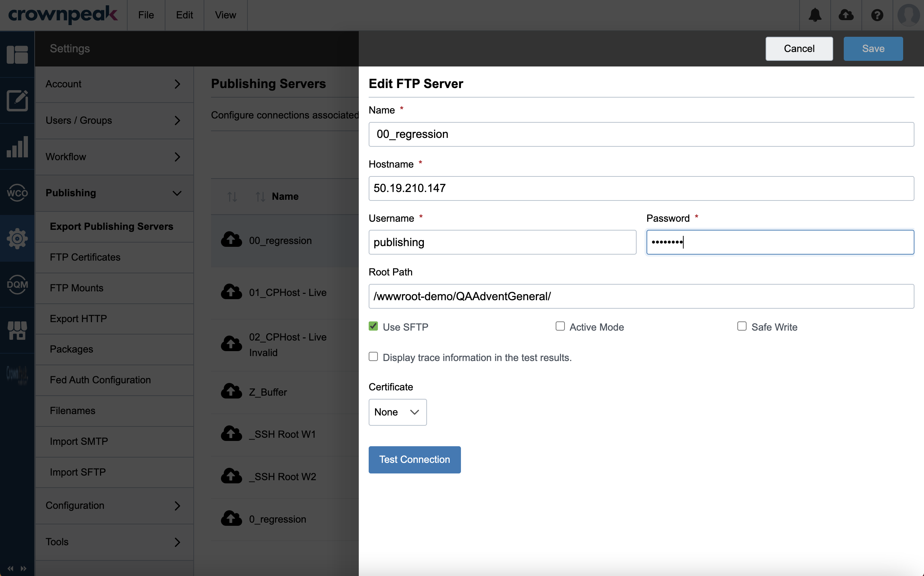Image resolution: width=924 pixels, height=576 pixels.
Task: Open the Certificate None dropdown
Action: tap(397, 412)
